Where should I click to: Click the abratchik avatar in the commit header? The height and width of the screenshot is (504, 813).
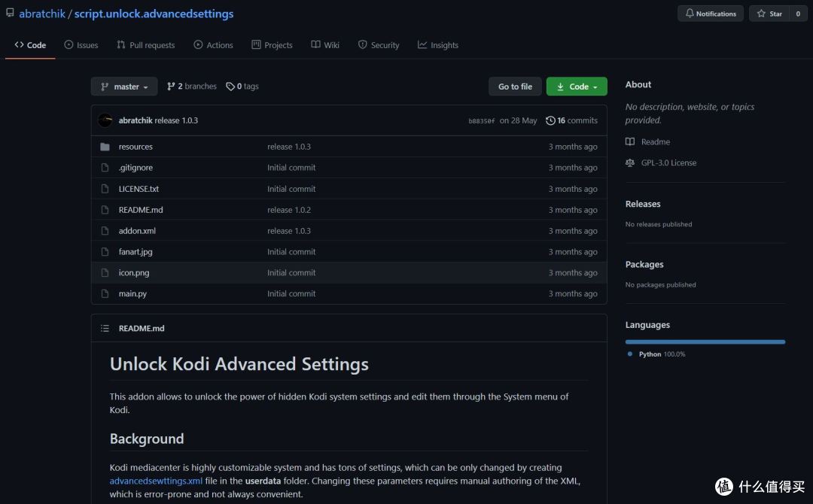click(105, 120)
